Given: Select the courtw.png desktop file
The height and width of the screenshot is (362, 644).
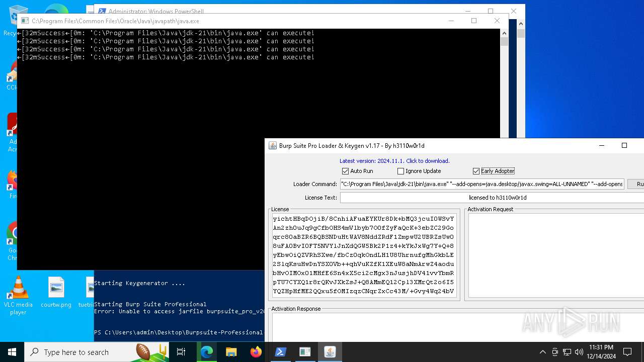Looking at the screenshot, I should (x=56, y=293).
